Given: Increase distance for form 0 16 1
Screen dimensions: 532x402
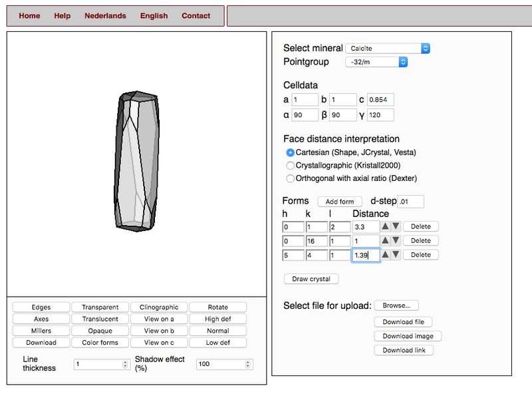Looking at the screenshot, I should 385,241.
